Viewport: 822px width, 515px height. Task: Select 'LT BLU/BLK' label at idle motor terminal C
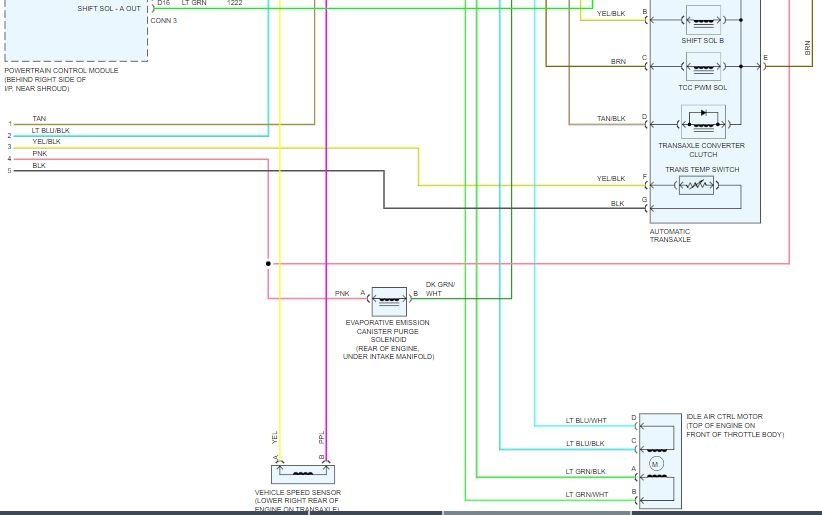585,444
